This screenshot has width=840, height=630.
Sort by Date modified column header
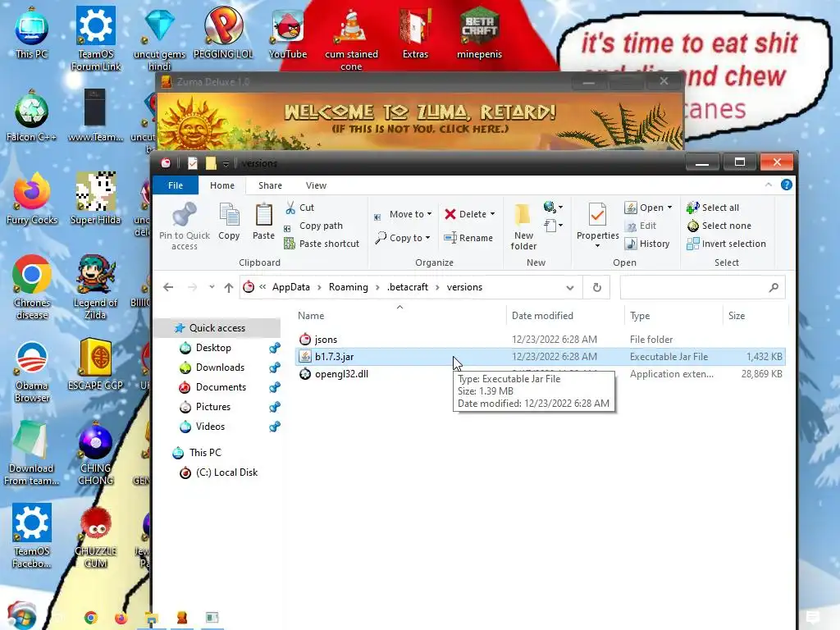(x=564, y=316)
